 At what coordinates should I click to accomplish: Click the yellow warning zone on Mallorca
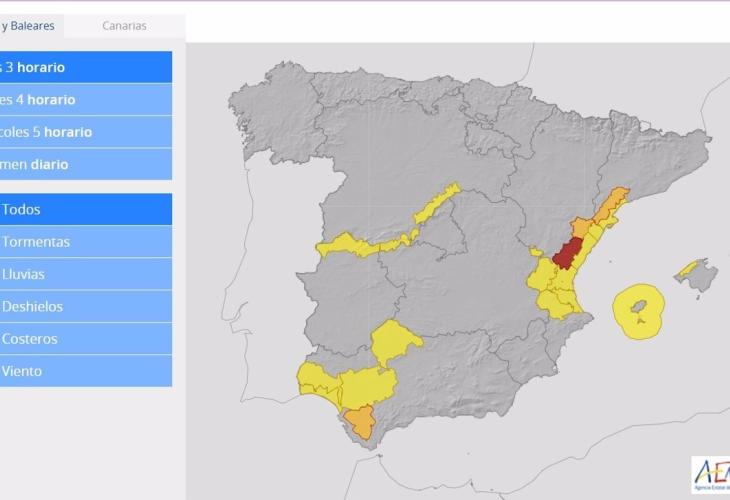pos(688,269)
